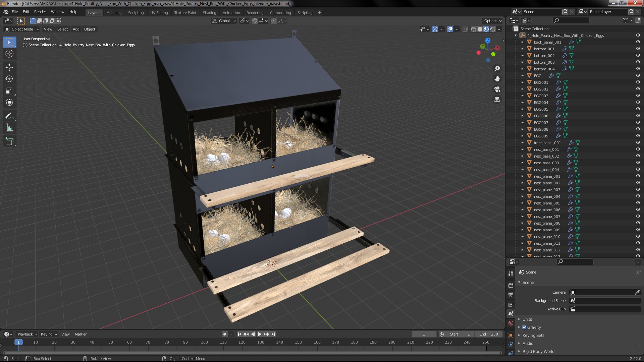
Task: Switch to orthographic grid view icon
Action: pyautogui.click(x=497, y=100)
